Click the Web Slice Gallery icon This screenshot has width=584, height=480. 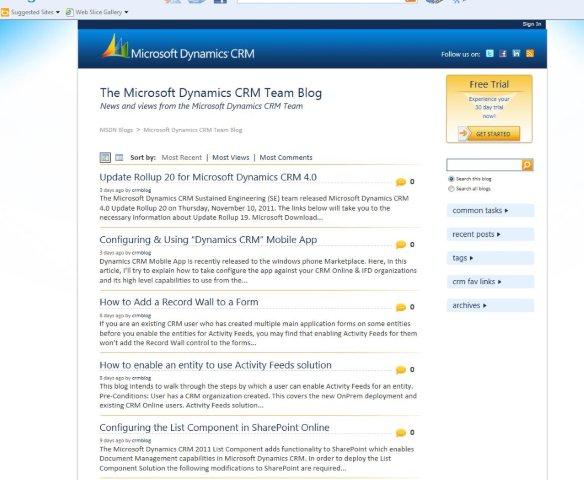point(69,12)
